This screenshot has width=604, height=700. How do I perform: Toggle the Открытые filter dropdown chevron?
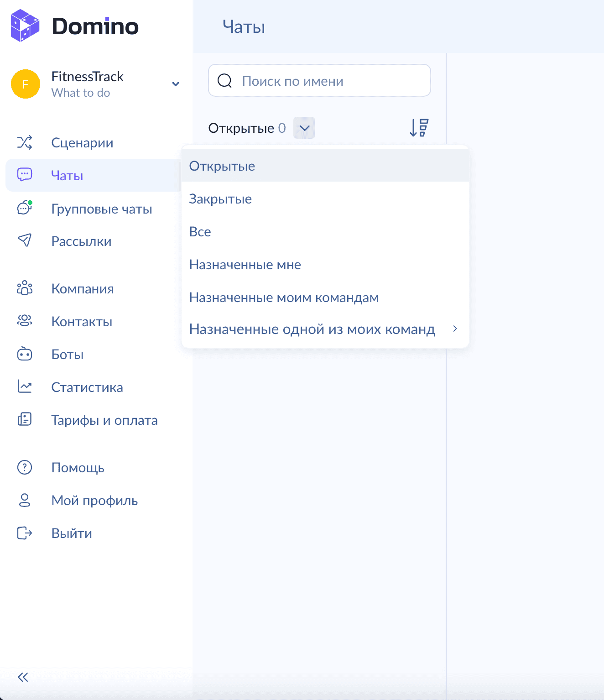(304, 128)
